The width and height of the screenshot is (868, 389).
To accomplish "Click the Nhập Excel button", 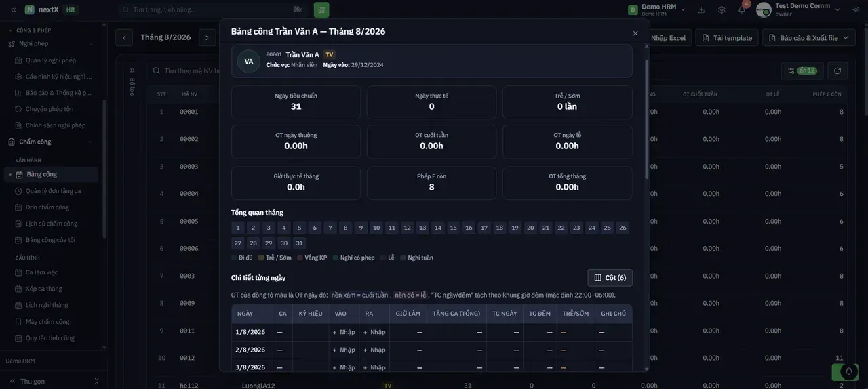I will 668,38.
